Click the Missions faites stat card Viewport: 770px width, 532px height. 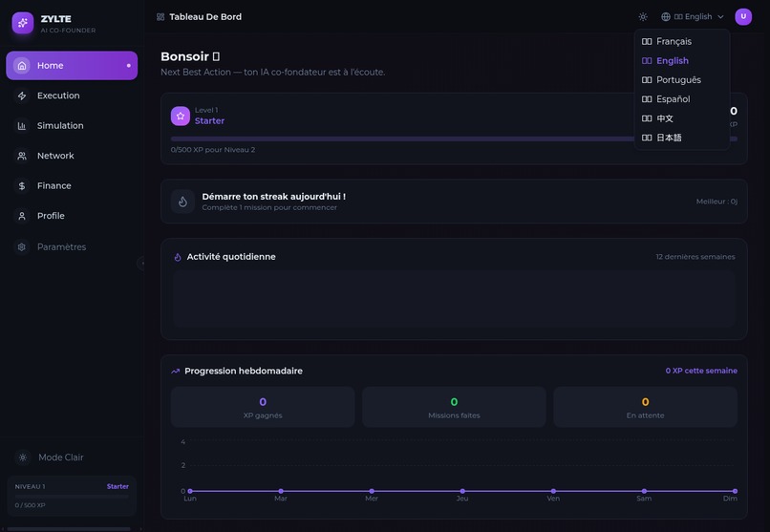[454, 407]
